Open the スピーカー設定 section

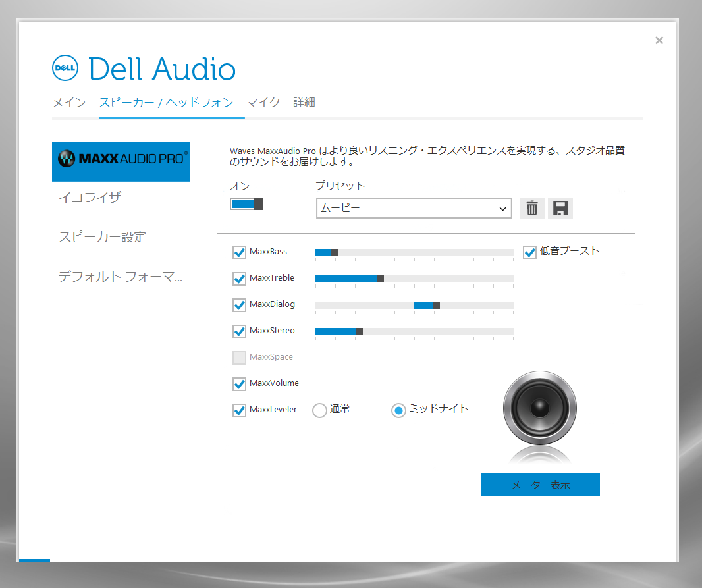(x=102, y=237)
